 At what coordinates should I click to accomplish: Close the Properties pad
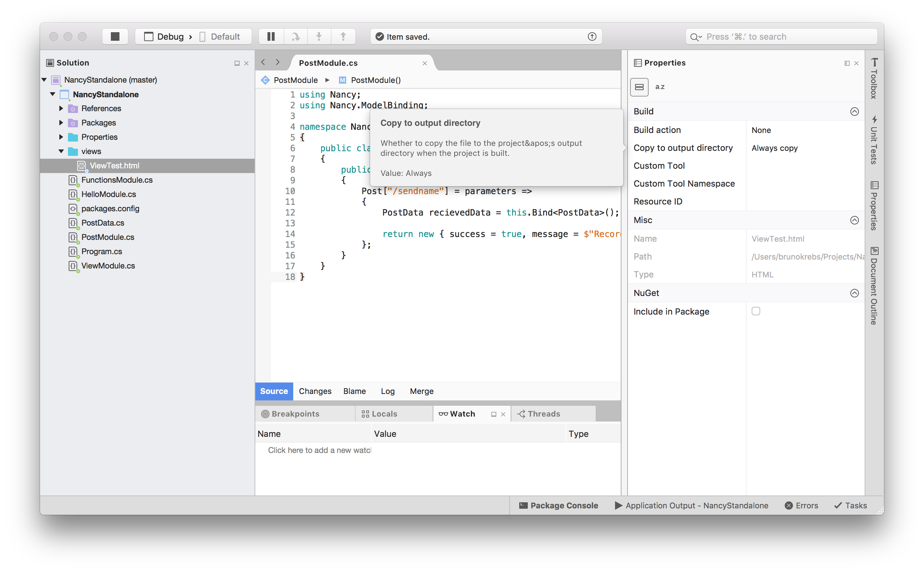pos(856,63)
